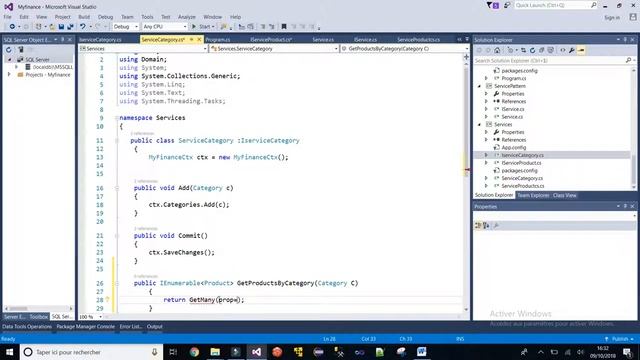
Task: Click the Save icon in toolbar
Action: [61, 27]
